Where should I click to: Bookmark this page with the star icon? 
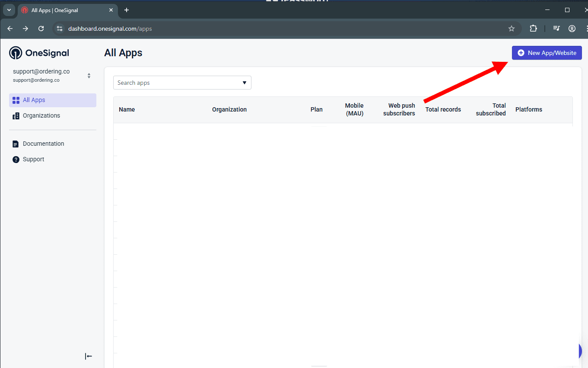(512, 29)
